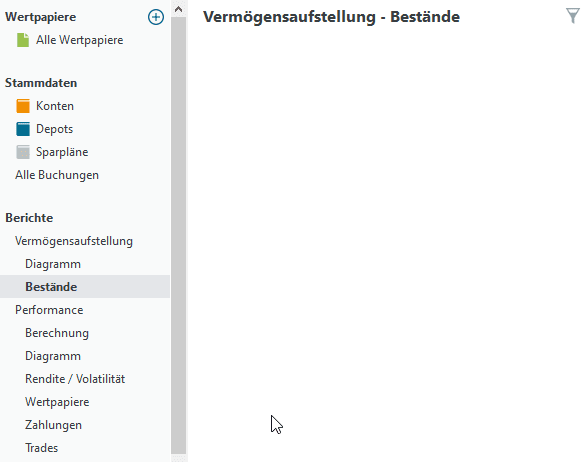Click the plus icon next to Wertpapiere

pyautogui.click(x=156, y=17)
